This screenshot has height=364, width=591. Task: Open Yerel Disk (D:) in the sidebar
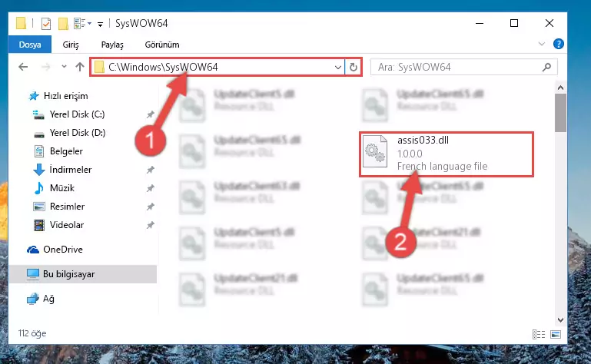click(x=78, y=133)
